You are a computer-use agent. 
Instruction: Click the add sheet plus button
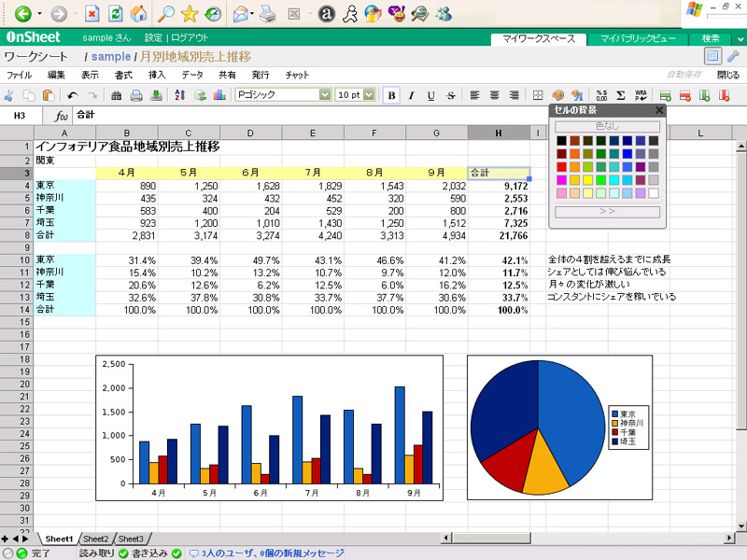pos(5,539)
